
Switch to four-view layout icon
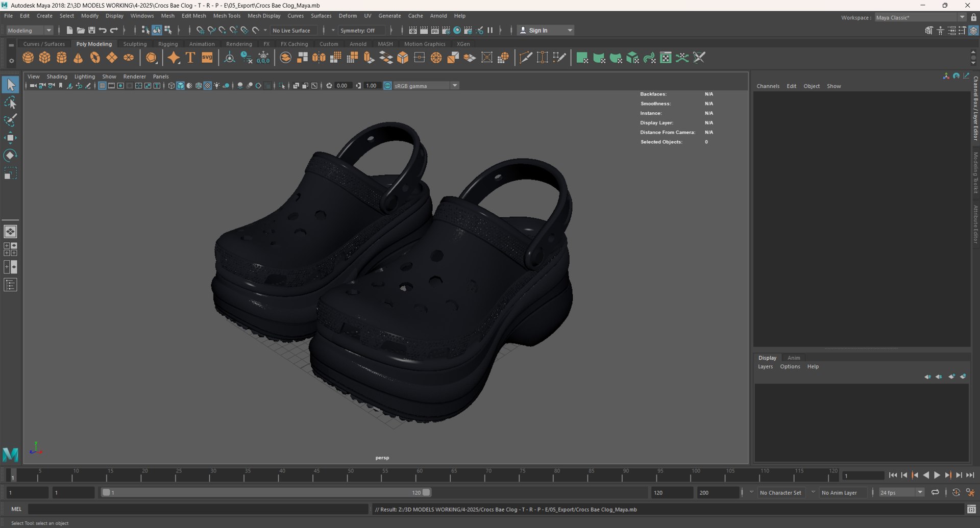(x=10, y=249)
